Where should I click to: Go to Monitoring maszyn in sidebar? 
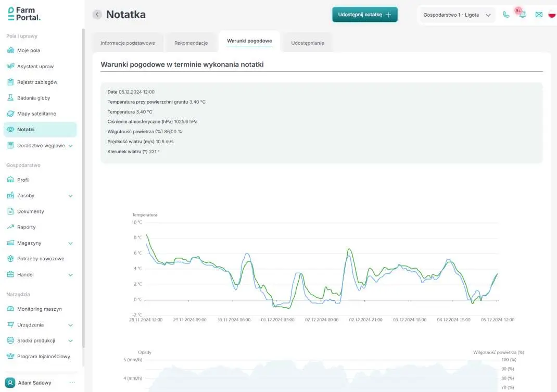tap(39, 309)
